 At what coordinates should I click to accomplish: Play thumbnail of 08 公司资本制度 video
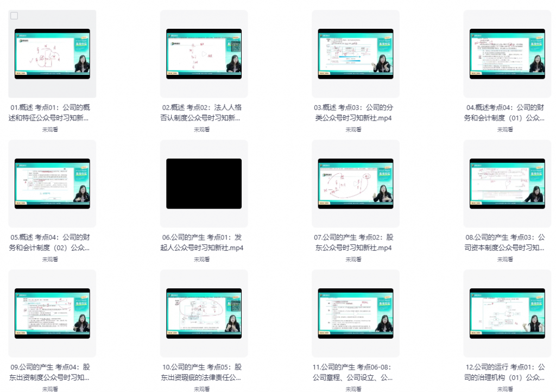coord(507,184)
